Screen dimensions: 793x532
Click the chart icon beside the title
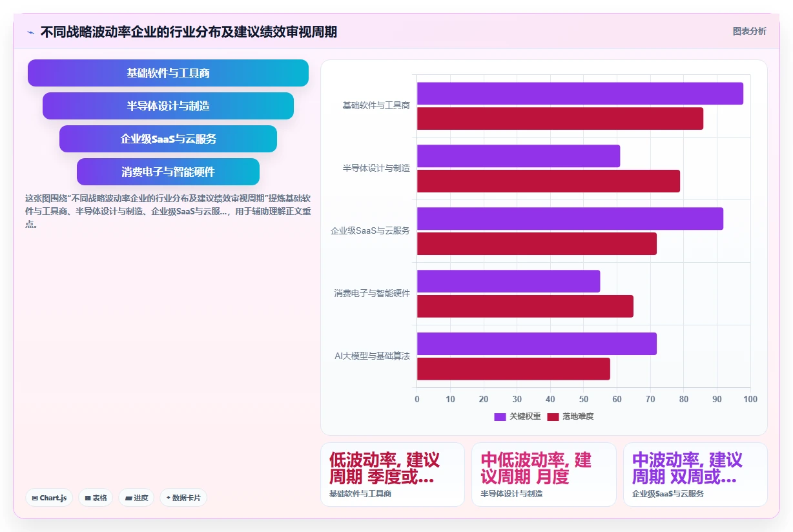31,32
